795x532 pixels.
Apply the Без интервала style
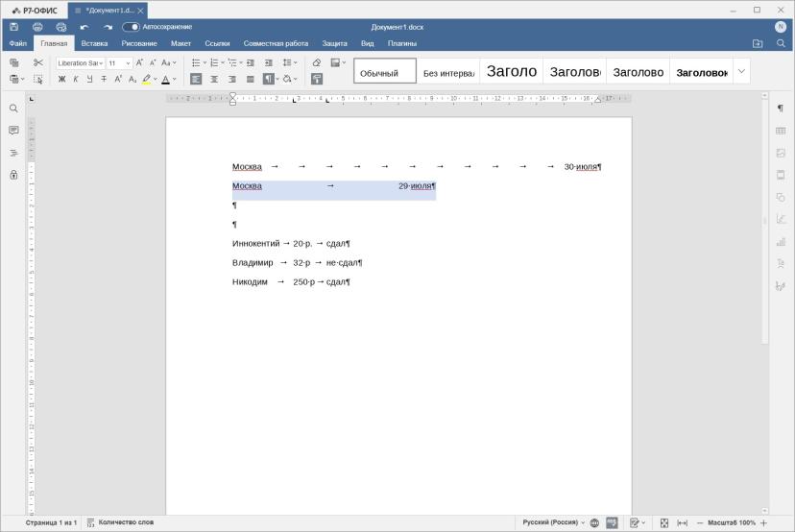coord(448,71)
